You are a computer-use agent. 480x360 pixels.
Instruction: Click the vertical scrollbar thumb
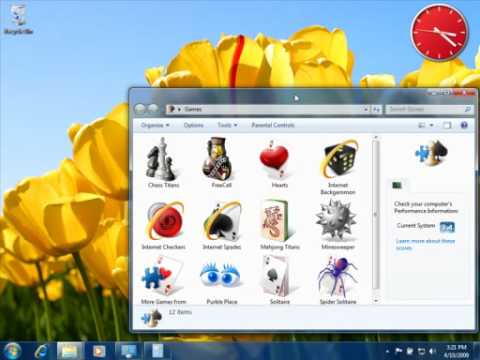pyautogui.click(x=376, y=215)
